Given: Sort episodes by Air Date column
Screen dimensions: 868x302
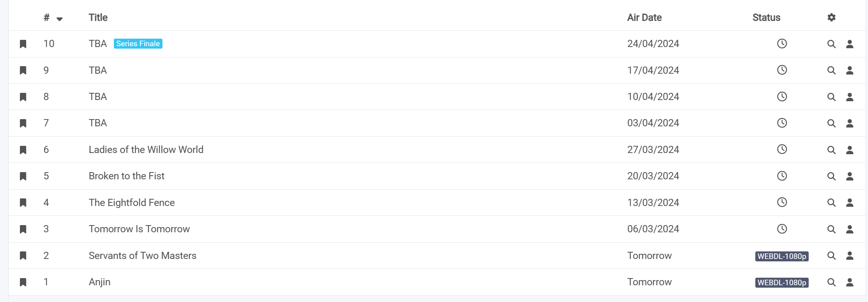Looking at the screenshot, I should click(644, 18).
